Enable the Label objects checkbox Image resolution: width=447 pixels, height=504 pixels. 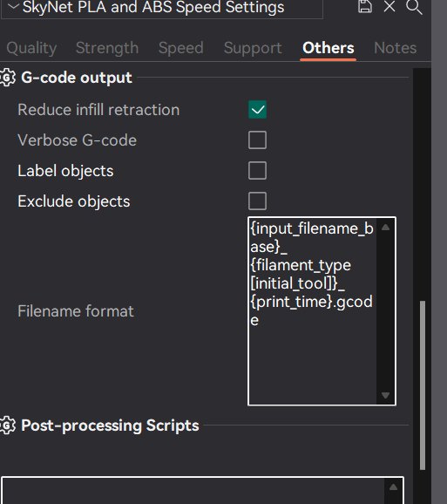[x=257, y=170]
